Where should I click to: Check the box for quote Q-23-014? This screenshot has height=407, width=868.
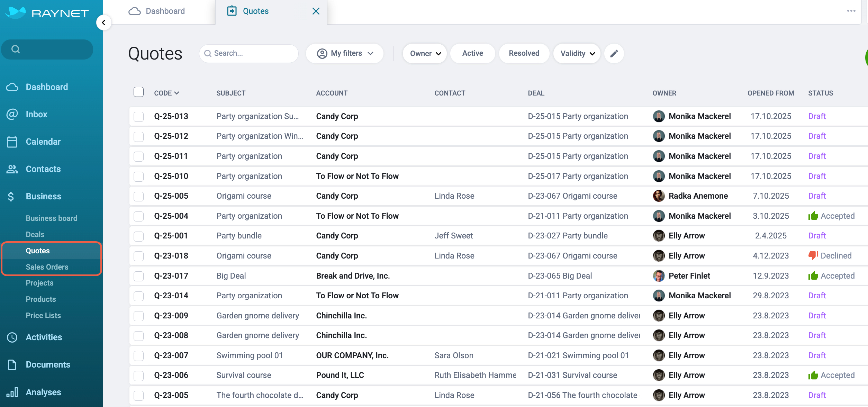(138, 296)
